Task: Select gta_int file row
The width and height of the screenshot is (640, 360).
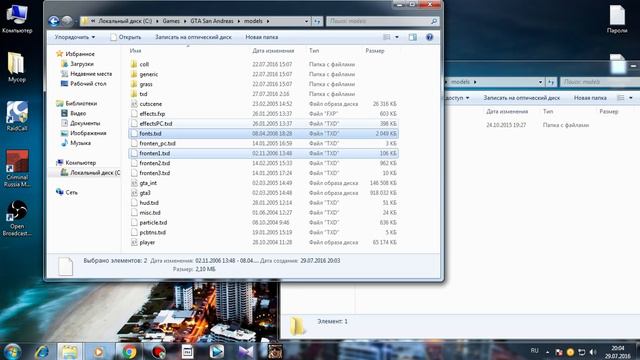Action: [264, 183]
